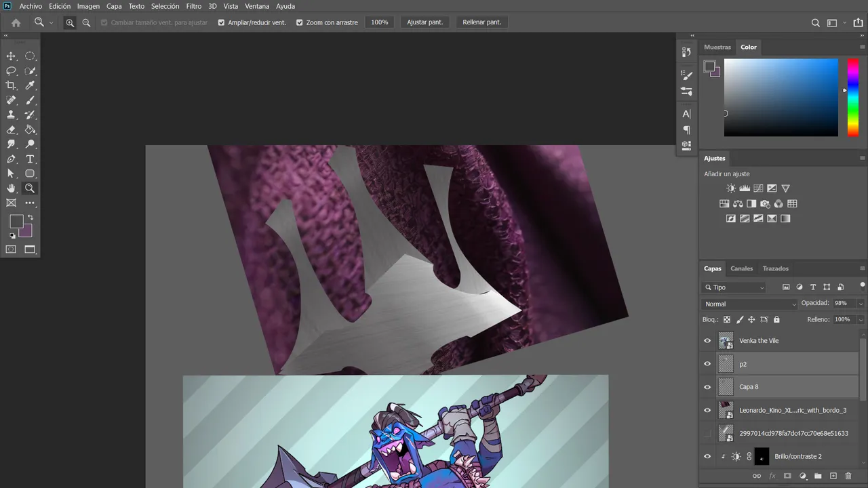The width and height of the screenshot is (868, 488).
Task: Open the Ajustes panel options menu
Action: click(x=862, y=158)
